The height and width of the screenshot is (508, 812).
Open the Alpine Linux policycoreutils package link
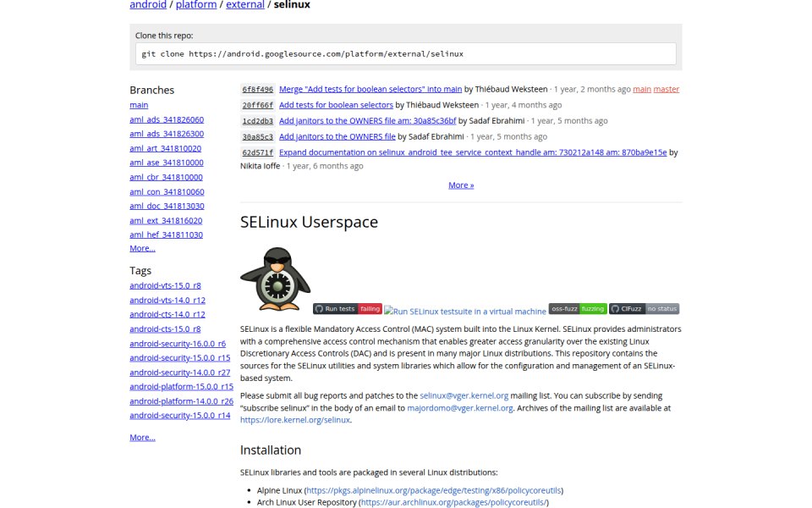coord(433,490)
